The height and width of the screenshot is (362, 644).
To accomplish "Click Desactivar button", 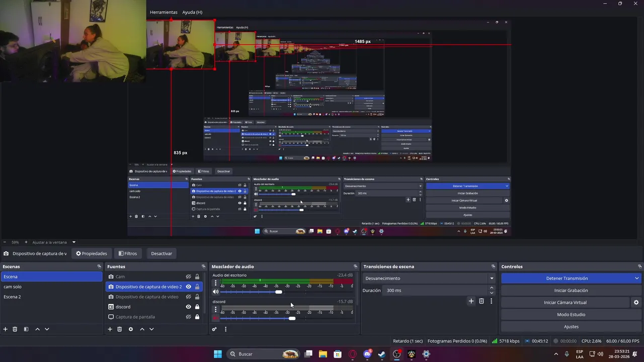I will [162, 253].
